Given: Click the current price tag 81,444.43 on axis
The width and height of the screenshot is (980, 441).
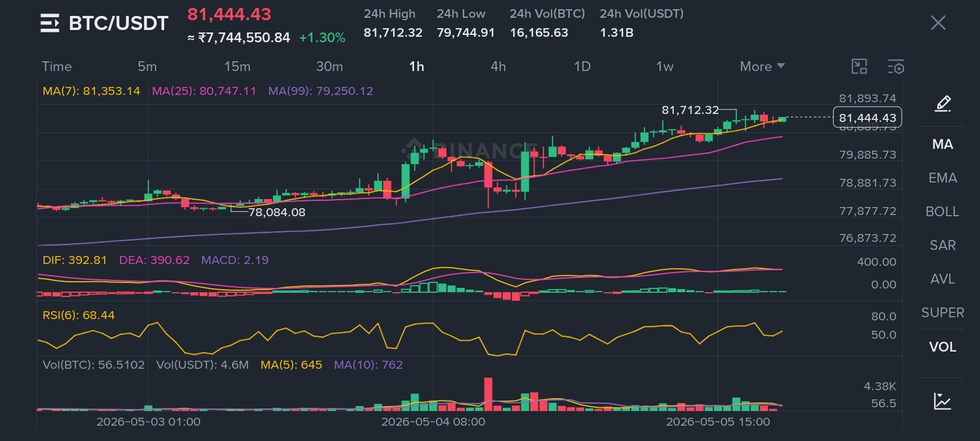Looking at the screenshot, I should click(x=867, y=118).
